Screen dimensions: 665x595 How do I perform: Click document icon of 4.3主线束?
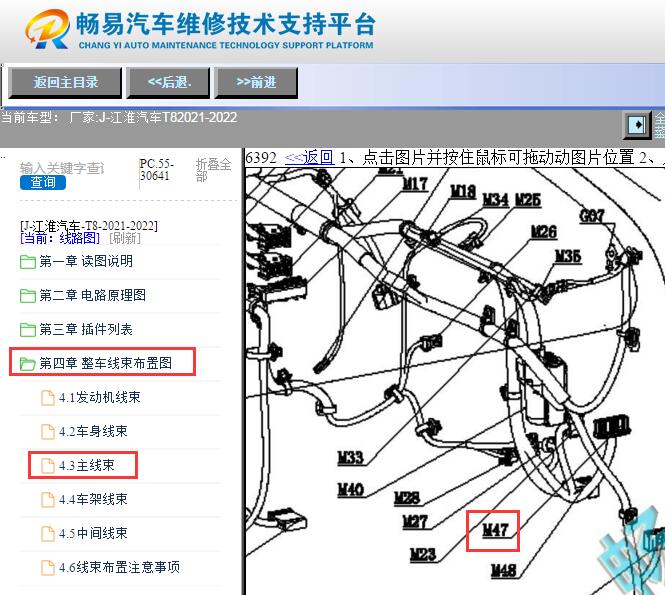48,466
